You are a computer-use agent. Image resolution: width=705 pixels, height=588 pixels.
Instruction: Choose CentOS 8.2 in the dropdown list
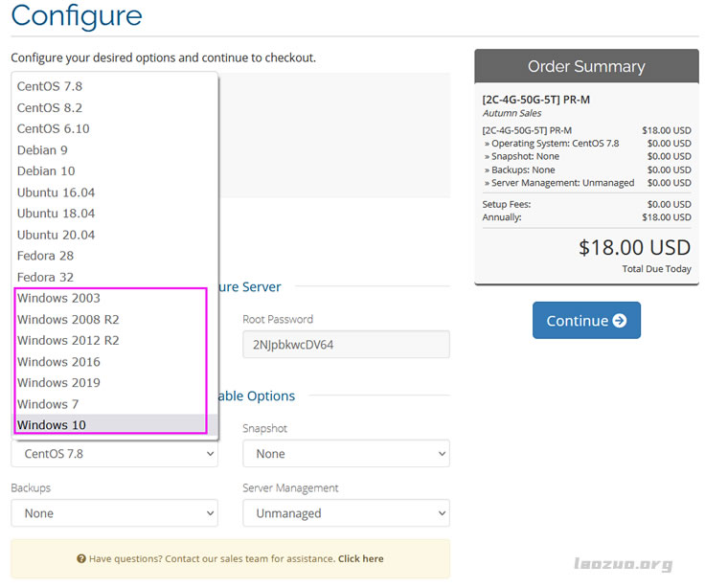tap(50, 107)
